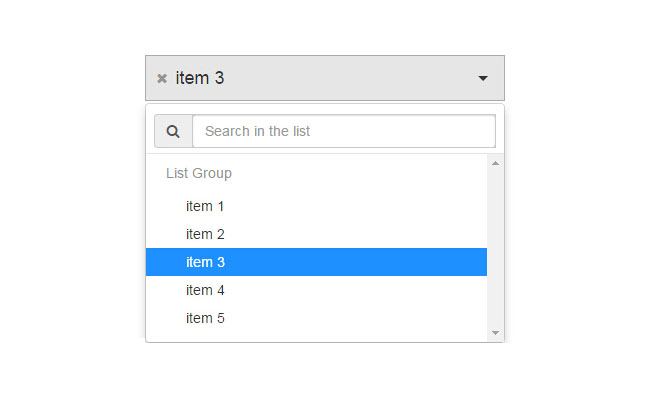Click the list's vertical scrollbar track
Viewport: 650px width, 400px height.
click(495, 250)
